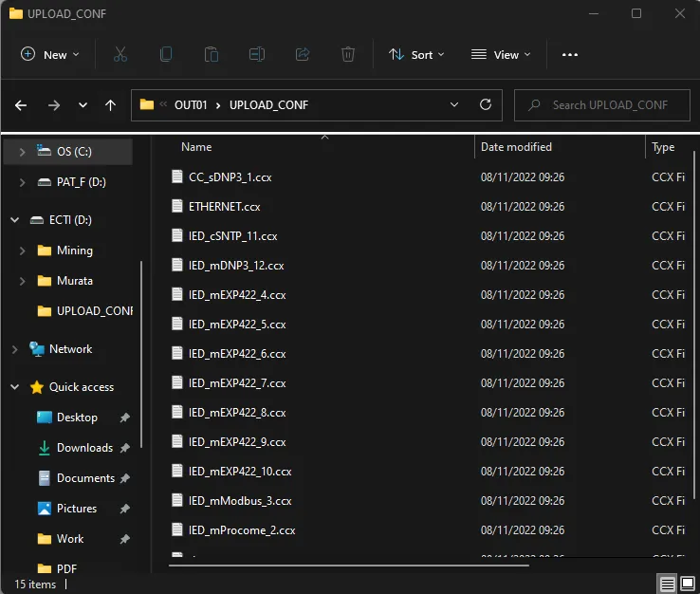Click the Cut scissors icon
Screen dimensions: 700x594
(120, 54)
